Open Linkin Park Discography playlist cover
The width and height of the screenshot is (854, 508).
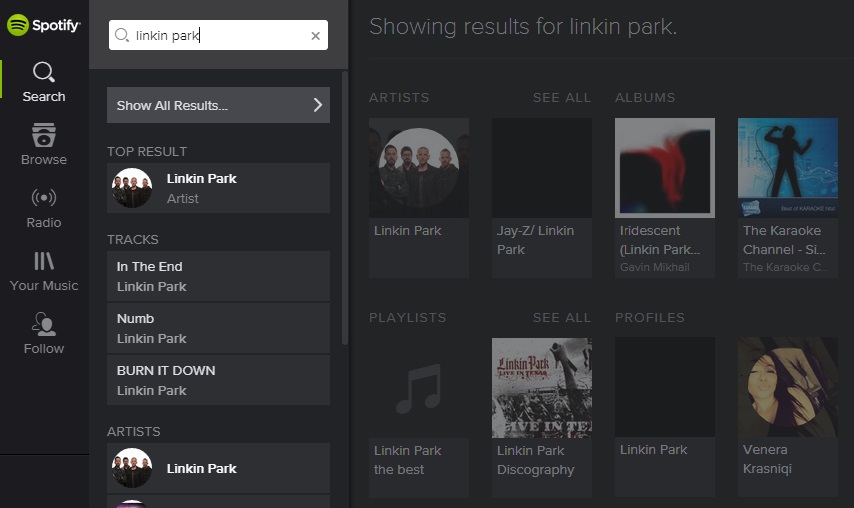point(542,388)
